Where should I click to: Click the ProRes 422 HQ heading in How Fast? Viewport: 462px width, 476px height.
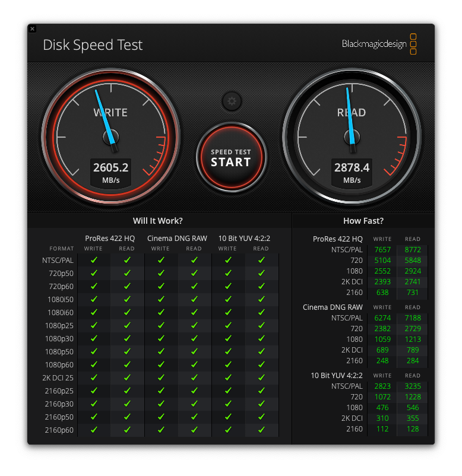coord(337,239)
